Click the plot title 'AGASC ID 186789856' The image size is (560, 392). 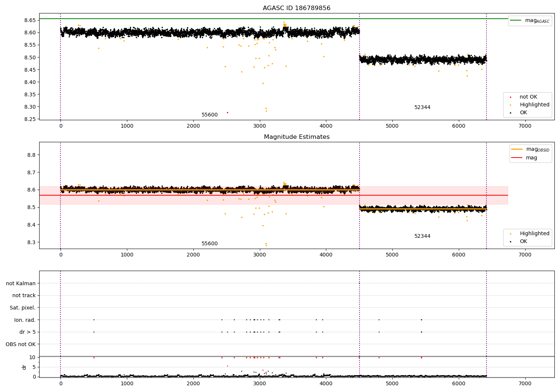point(296,8)
